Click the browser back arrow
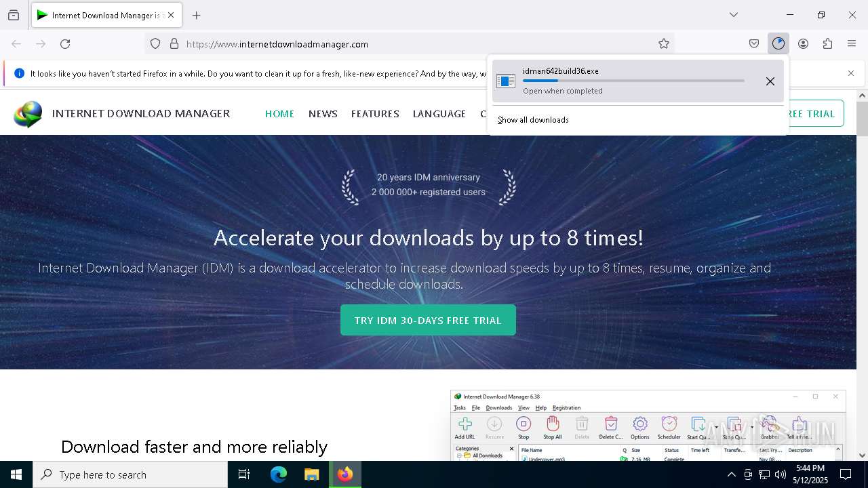The image size is (868, 488). [16, 43]
